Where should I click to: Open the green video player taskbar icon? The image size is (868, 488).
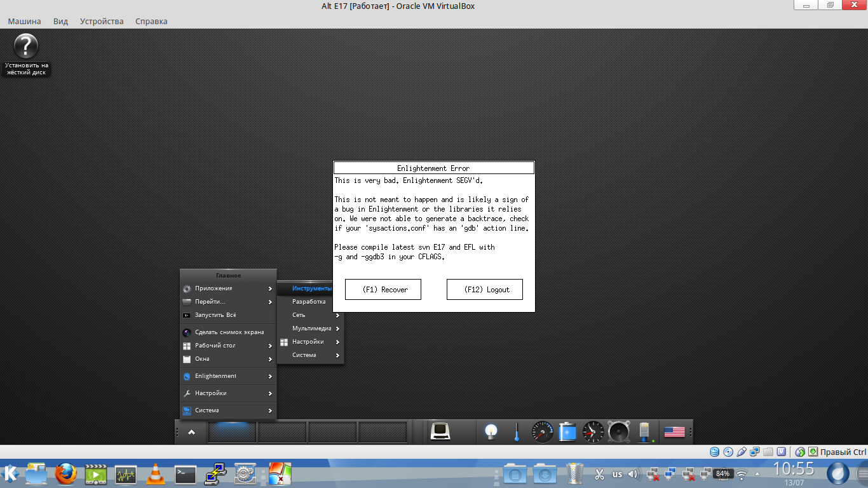96,474
